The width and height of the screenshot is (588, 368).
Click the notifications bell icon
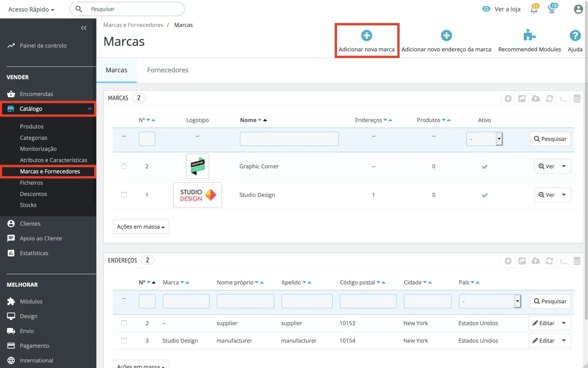click(x=534, y=10)
